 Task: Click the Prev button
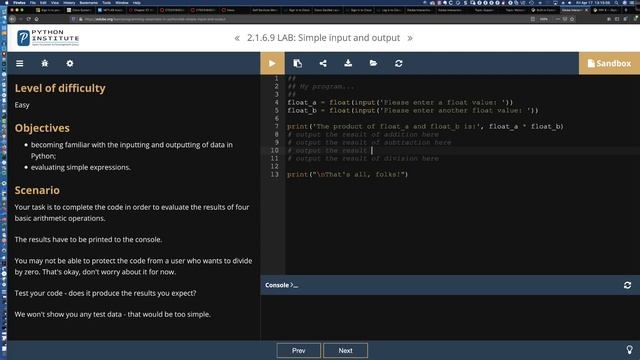pos(298,351)
